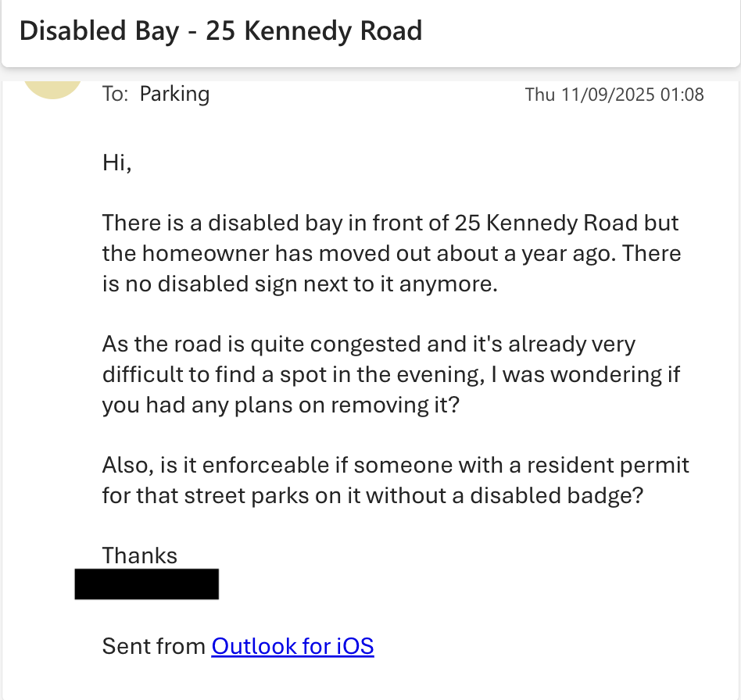Click the phrase 'removing it?'
Viewport: 741px width, 700px height.
pos(395,405)
